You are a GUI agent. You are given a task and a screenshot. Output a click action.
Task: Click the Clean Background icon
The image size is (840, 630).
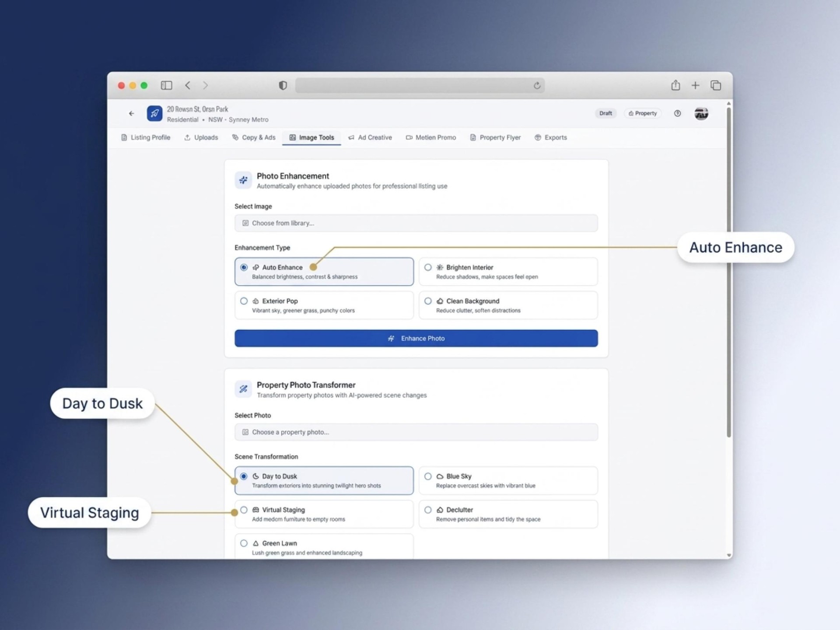point(440,301)
